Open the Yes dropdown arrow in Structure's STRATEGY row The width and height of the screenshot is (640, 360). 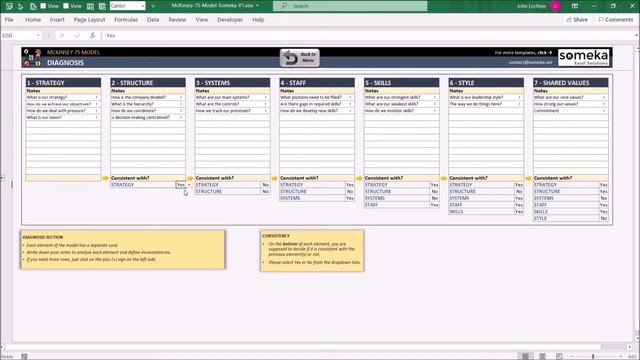189,185
